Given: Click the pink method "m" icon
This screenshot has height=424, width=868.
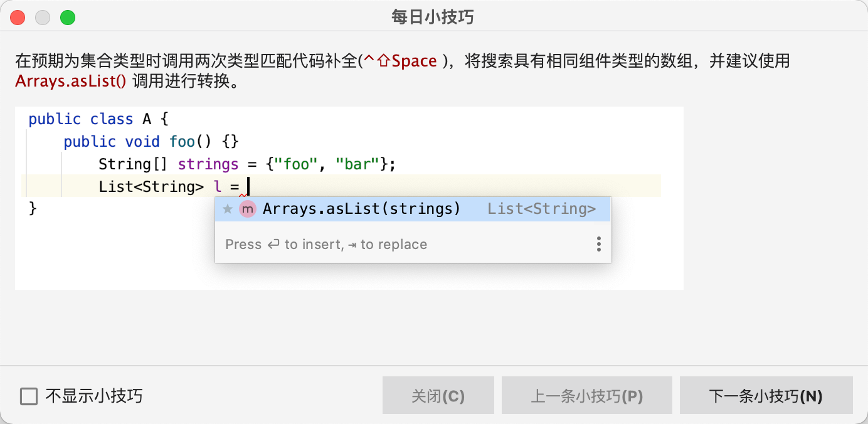Looking at the screenshot, I should tap(248, 209).
